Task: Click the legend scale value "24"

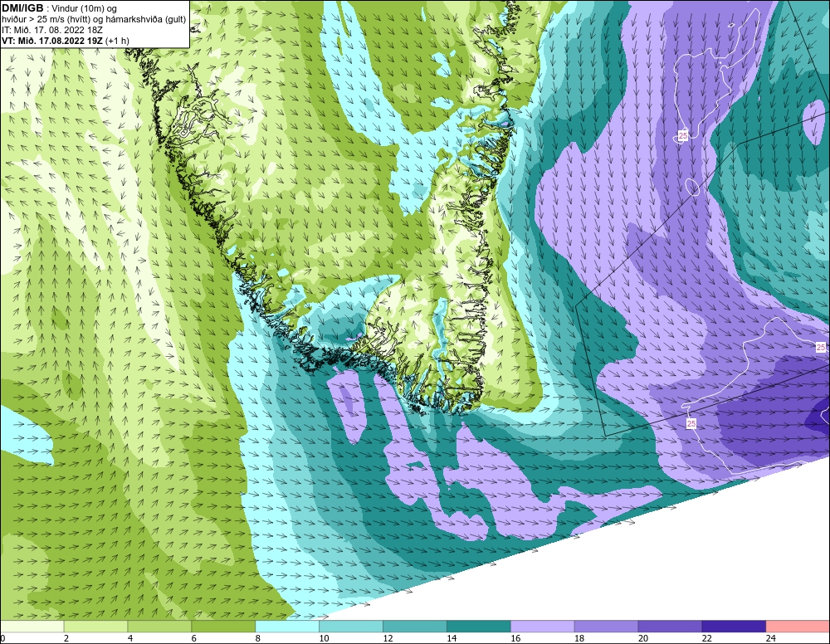Action: pos(771,638)
